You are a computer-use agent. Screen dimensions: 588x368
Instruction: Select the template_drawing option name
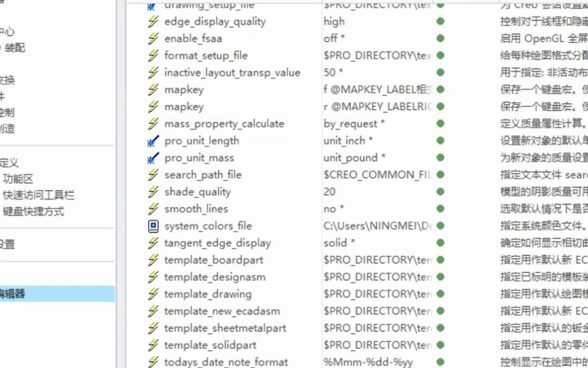click(x=207, y=294)
